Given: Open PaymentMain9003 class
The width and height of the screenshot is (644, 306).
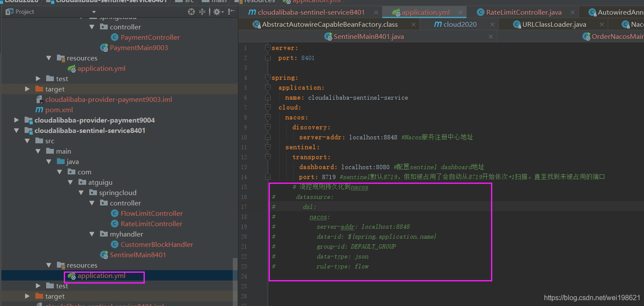Looking at the screenshot, I should 139,47.
